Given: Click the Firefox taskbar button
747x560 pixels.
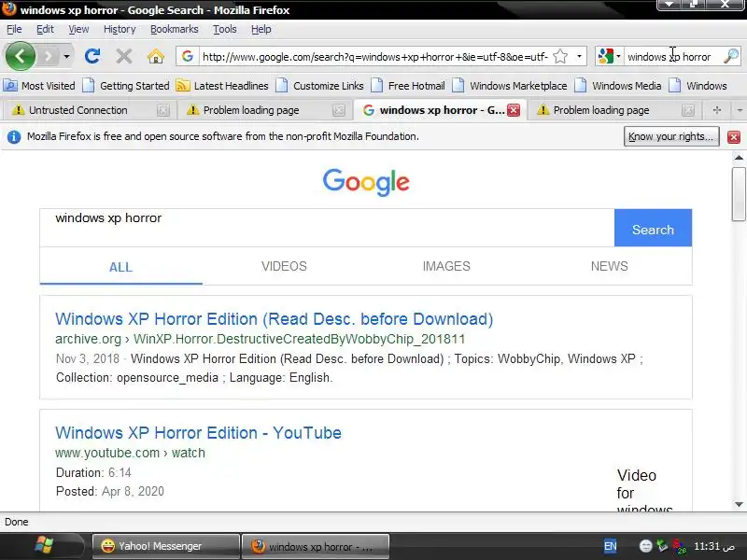Looking at the screenshot, I should (316, 546).
